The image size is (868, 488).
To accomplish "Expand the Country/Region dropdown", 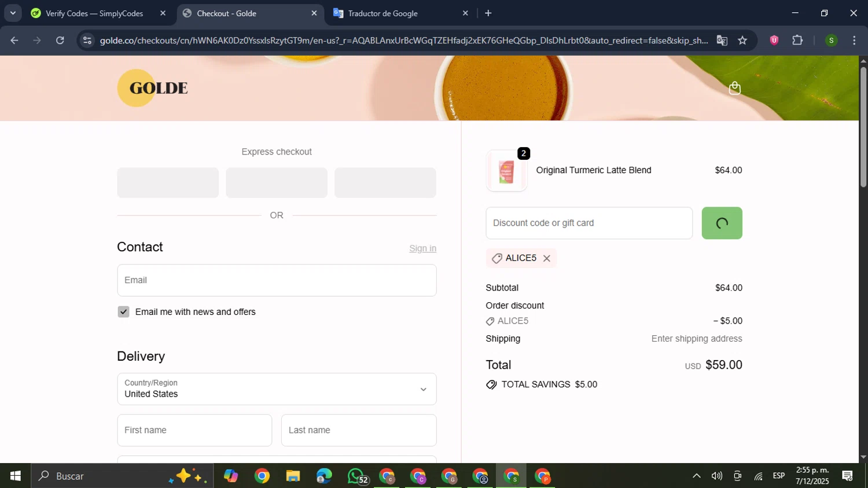I will [x=277, y=389].
